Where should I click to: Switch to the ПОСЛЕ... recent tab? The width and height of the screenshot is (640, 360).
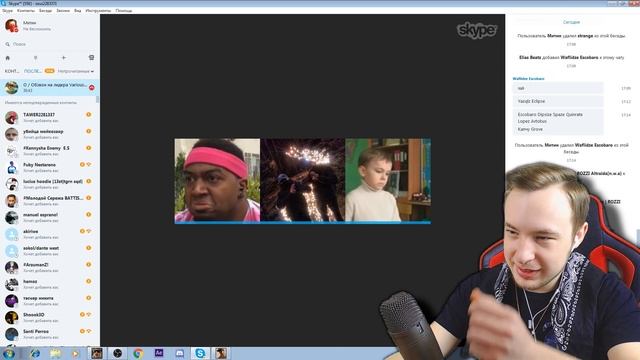pos(33,71)
